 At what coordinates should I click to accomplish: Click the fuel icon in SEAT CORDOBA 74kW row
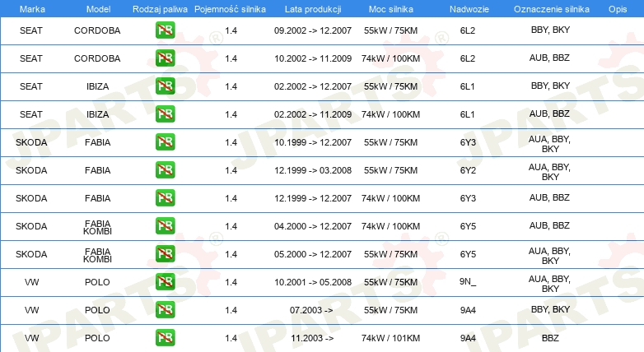click(x=165, y=58)
